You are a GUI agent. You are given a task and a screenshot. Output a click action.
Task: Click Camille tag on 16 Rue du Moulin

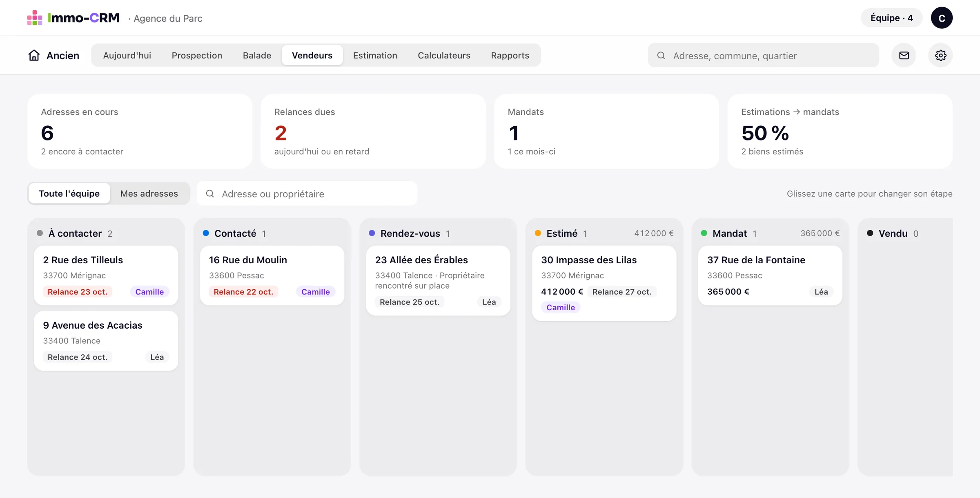(x=316, y=292)
